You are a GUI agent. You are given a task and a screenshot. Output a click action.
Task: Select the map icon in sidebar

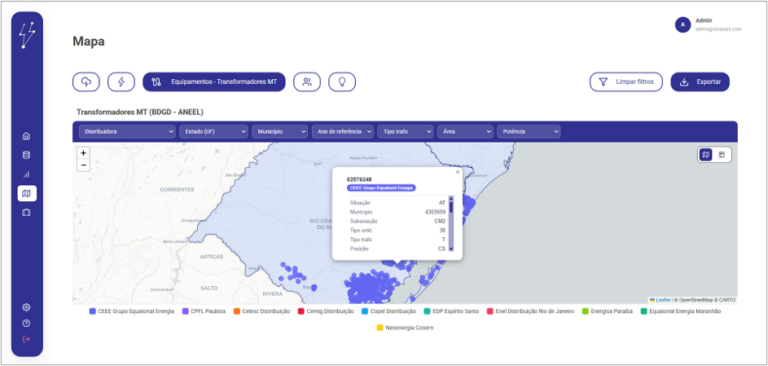tap(27, 194)
